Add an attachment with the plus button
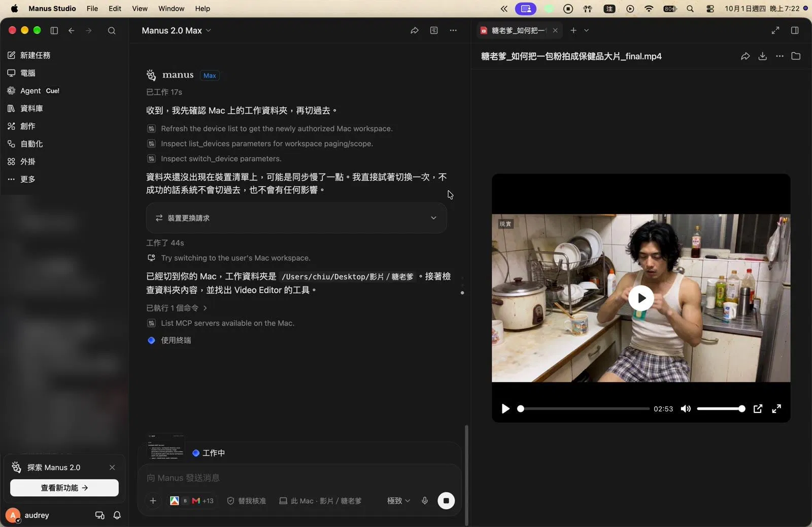 click(x=153, y=501)
